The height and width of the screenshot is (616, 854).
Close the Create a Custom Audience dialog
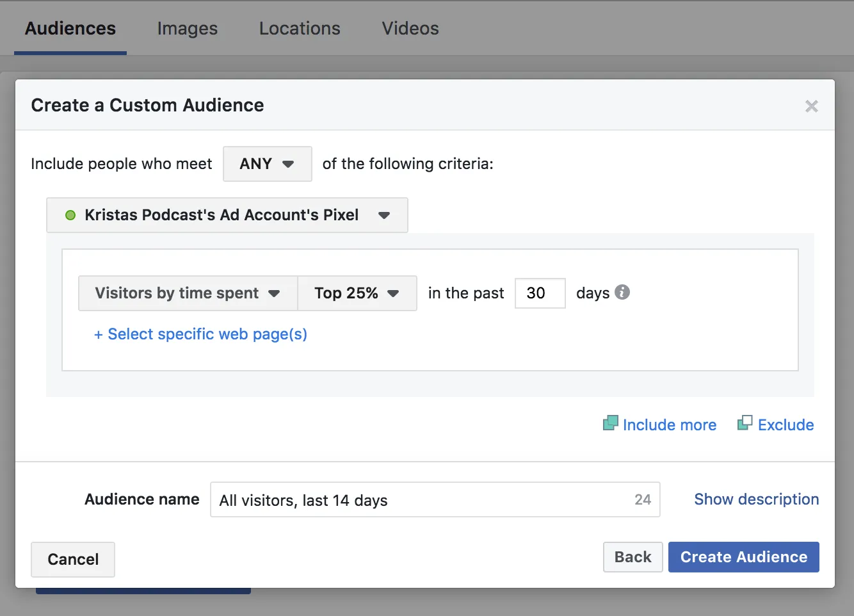pyautogui.click(x=811, y=106)
